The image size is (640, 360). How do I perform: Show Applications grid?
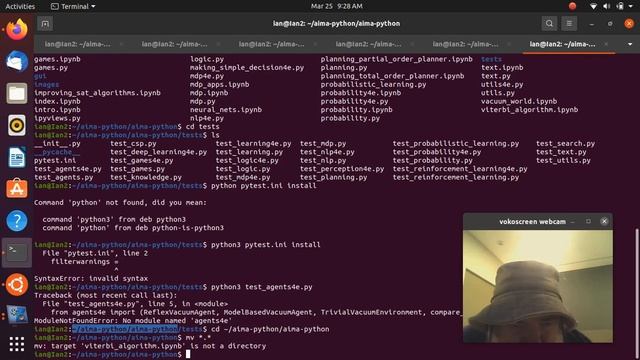point(17,344)
